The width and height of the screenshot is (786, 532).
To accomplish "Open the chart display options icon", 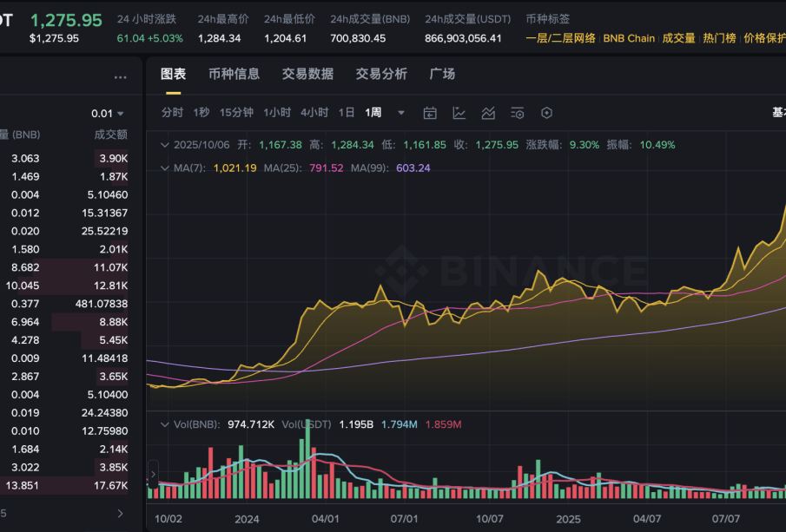I will pos(518,113).
